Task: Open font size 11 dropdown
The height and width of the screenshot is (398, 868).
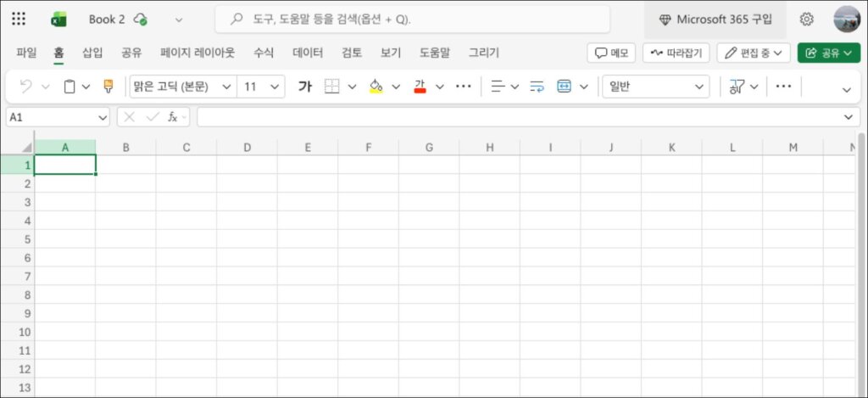Action: [x=275, y=87]
